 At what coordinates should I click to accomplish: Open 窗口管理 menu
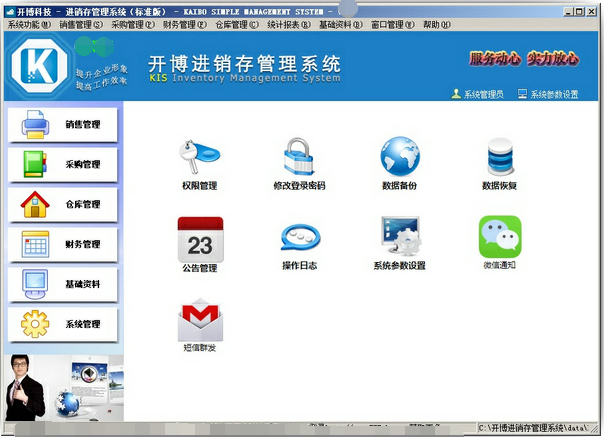coord(393,25)
